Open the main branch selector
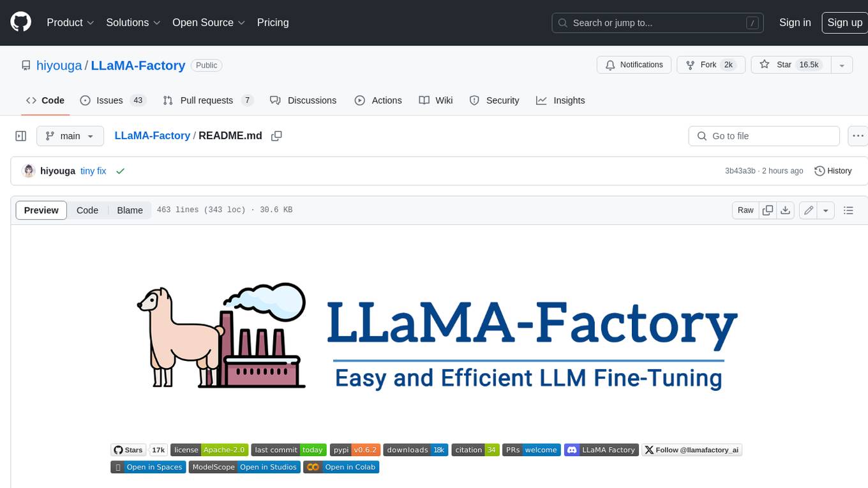The height and width of the screenshot is (488, 868). point(70,136)
